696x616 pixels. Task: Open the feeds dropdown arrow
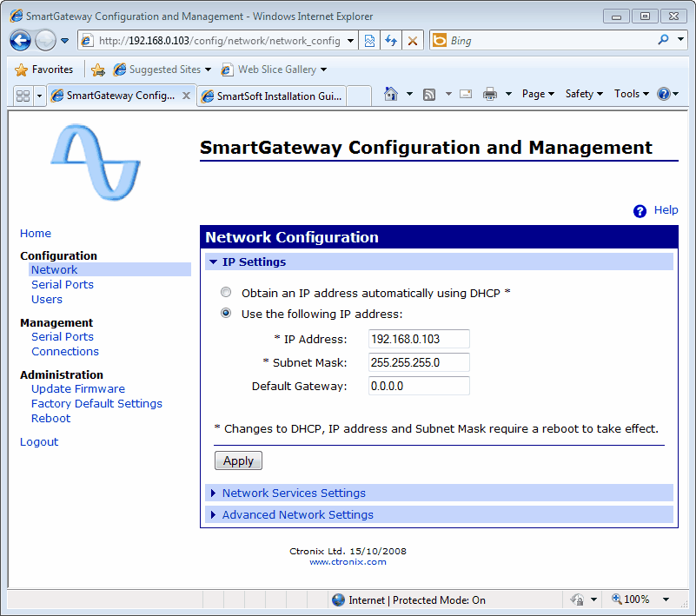(448, 94)
